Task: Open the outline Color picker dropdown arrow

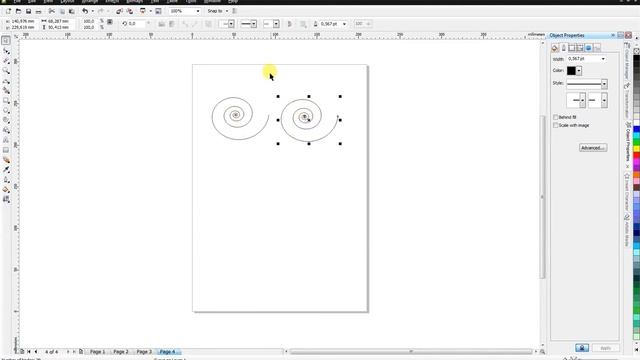Action: [579, 71]
